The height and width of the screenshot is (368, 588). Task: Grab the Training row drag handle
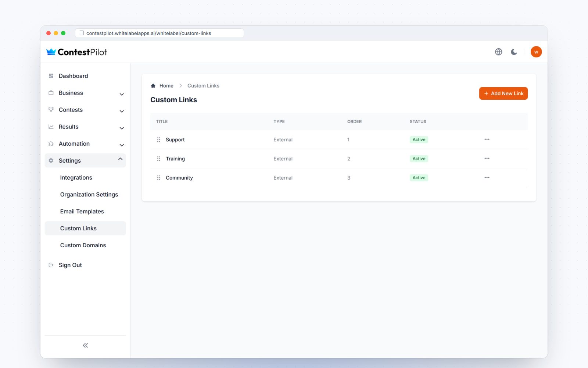coord(159,159)
